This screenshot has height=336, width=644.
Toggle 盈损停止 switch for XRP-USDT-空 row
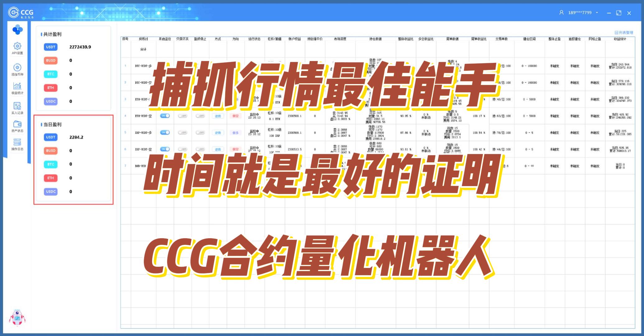[200, 149]
